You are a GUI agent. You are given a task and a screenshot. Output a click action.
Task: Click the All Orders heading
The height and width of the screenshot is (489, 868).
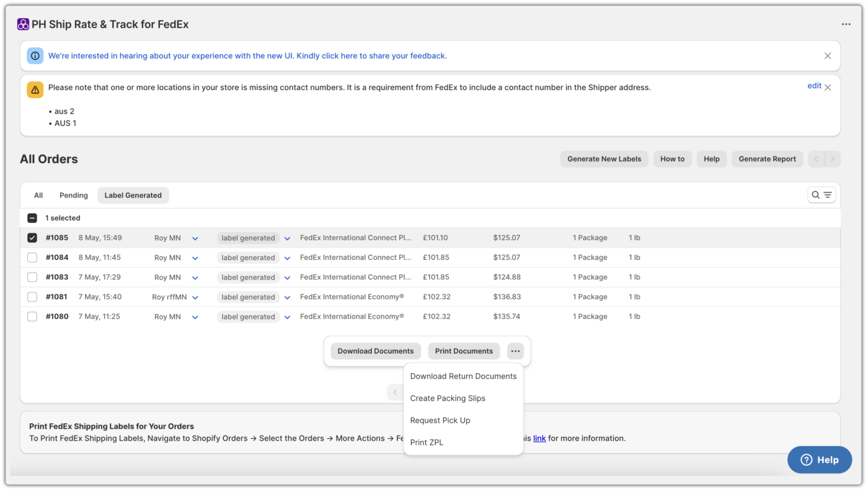tap(49, 159)
